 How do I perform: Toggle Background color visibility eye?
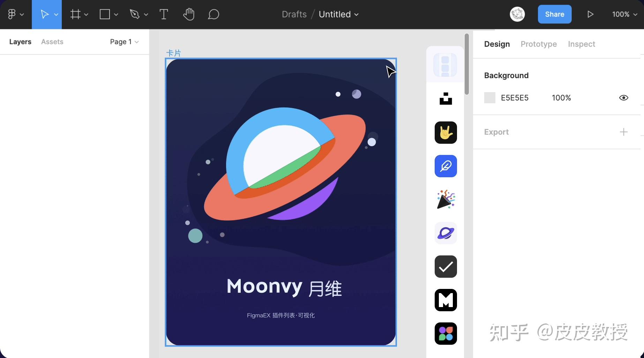point(624,98)
